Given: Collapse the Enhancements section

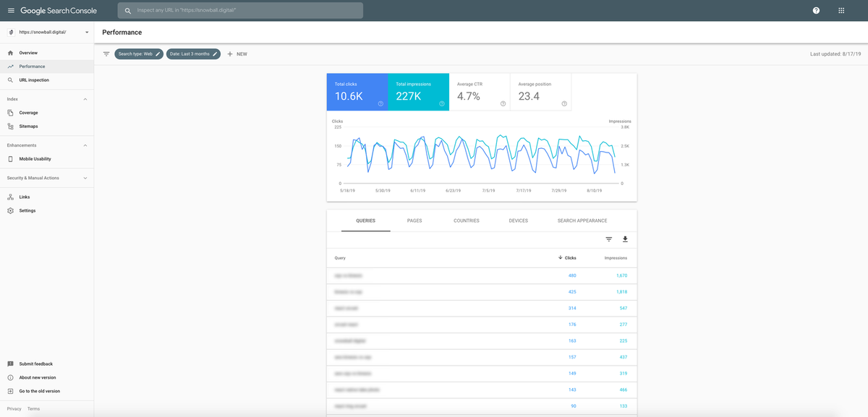Looking at the screenshot, I should pyautogui.click(x=85, y=145).
